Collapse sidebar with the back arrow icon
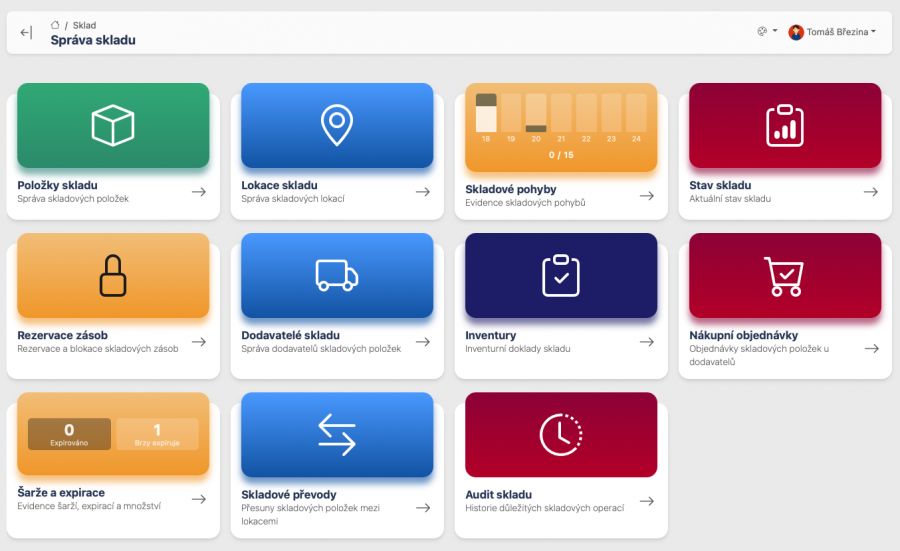Viewport: 900px width, 551px height. [x=26, y=33]
